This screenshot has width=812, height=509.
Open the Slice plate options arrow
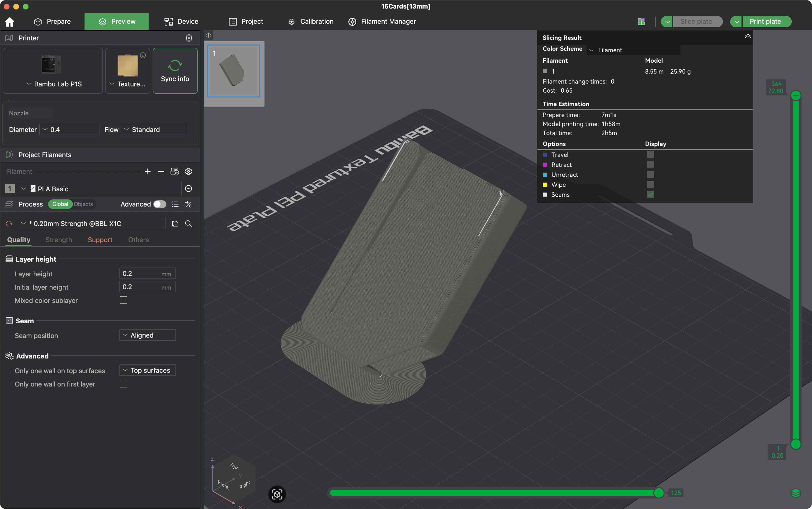667,22
